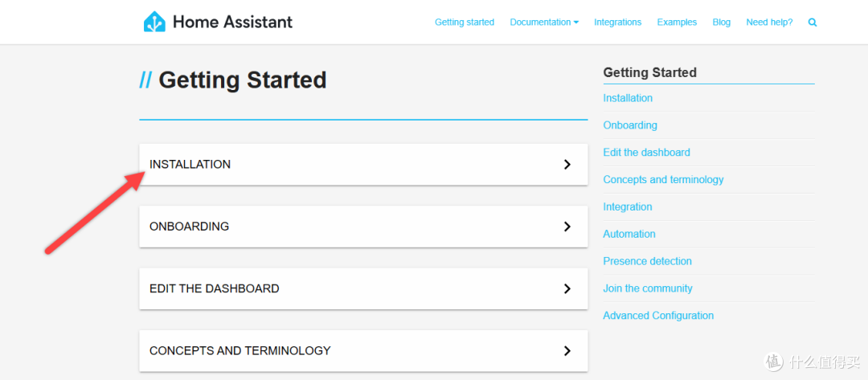
Task: Visit the sidebar Presence detection link
Action: [x=648, y=261]
